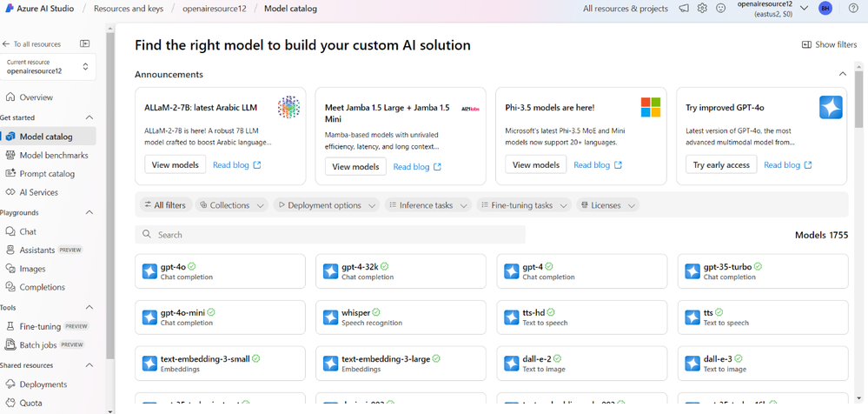The image size is (868, 414).
Task: Expand the openairesource12 account dropdown in header
Action: point(805,9)
